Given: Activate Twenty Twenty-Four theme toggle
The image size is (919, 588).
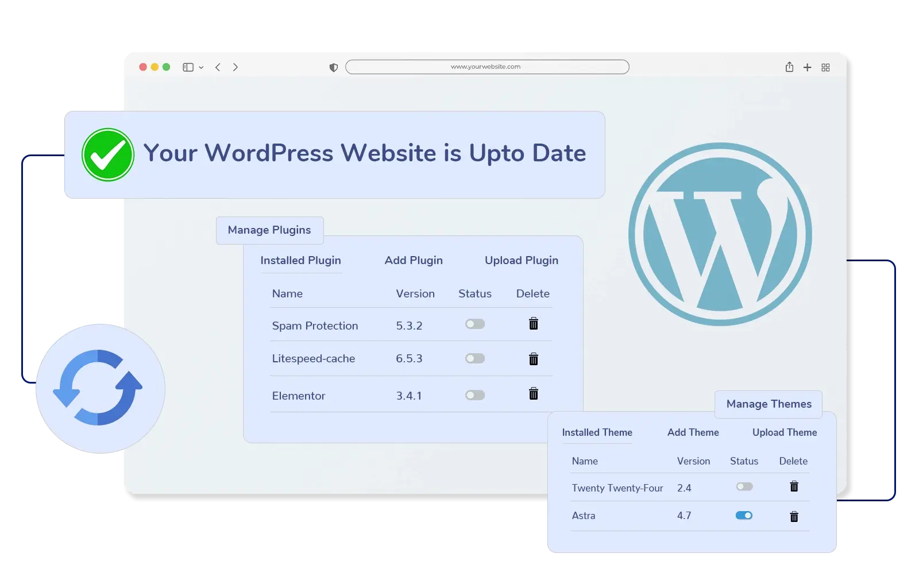Looking at the screenshot, I should pyautogui.click(x=744, y=486).
